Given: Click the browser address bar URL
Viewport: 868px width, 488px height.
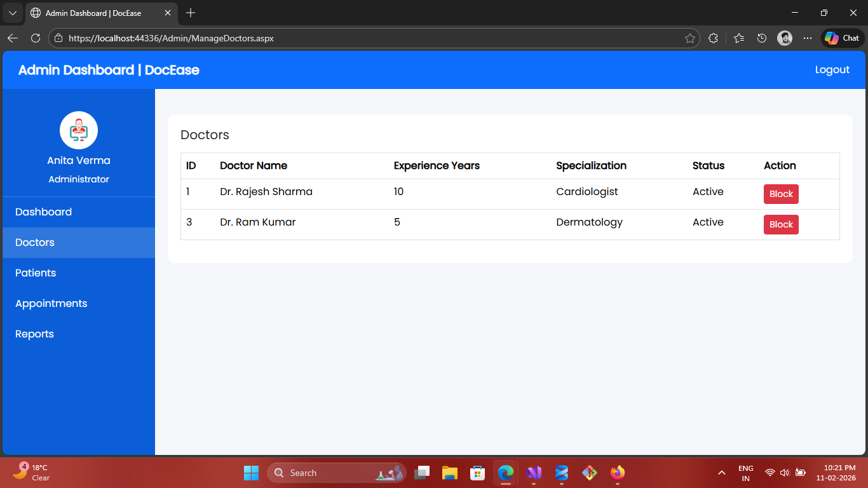Looking at the screenshot, I should (172, 38).
